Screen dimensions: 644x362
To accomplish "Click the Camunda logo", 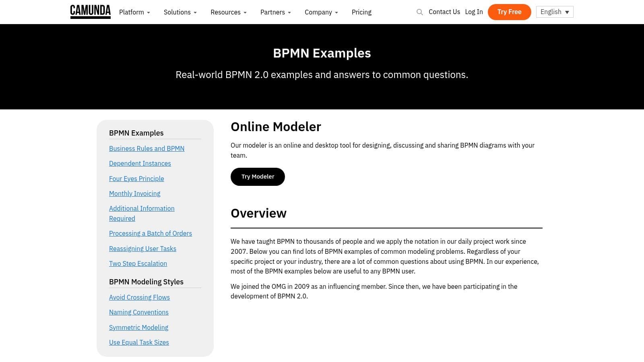I will click(x=90, y=12).
